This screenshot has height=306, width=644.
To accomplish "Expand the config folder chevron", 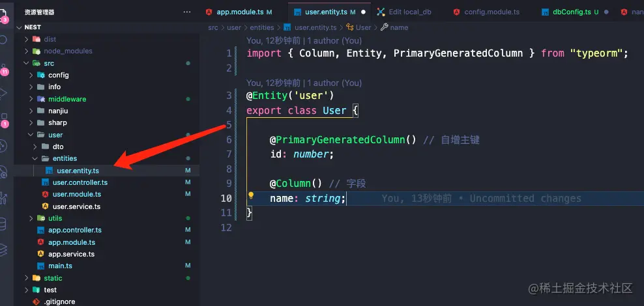I will tap(31, 75).
